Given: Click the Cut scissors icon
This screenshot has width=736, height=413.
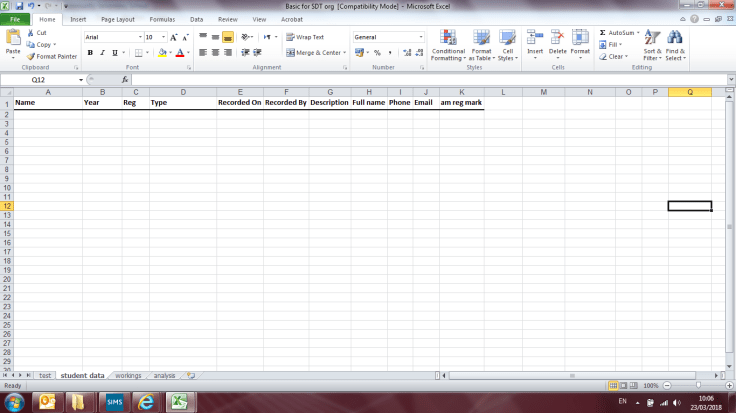Looking at the screenshot, I should (x=32, y=33).
